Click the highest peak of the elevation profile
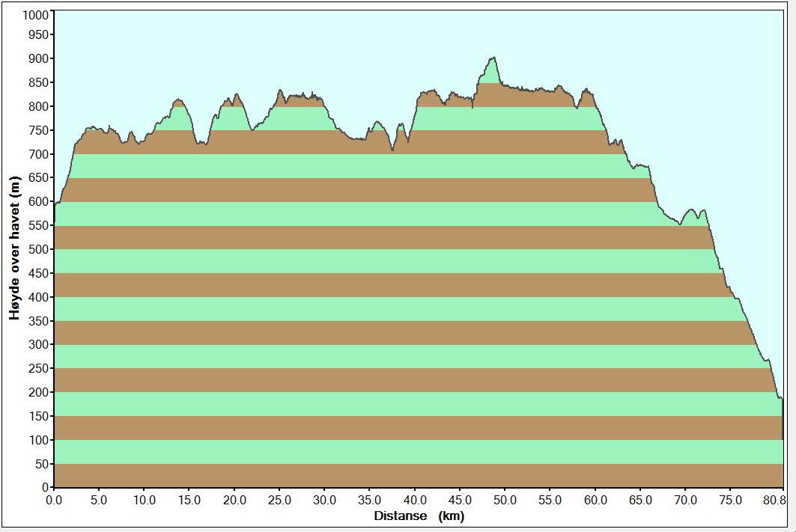The height and width of the screenshot is (532, 796). 493,58
